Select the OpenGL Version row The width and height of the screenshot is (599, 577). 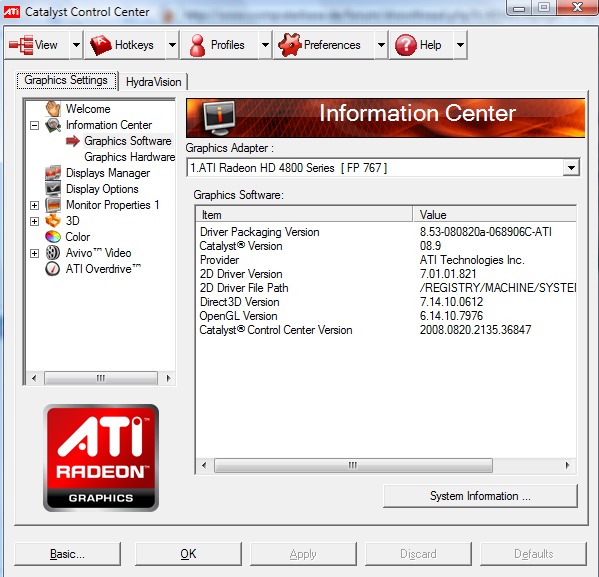coord(386,316)
